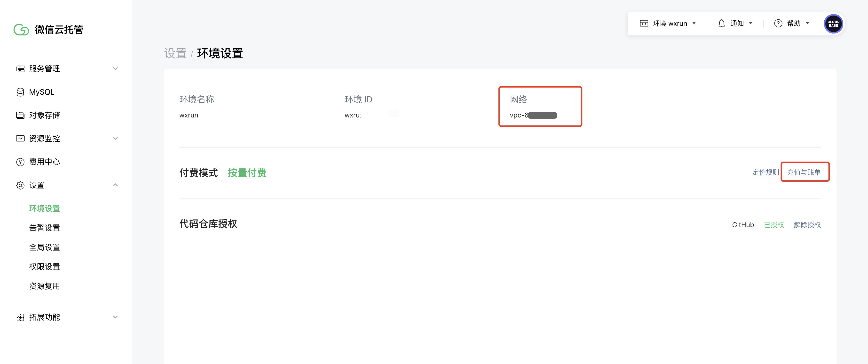Click 解除授权 for GitHub

[807, 225]
